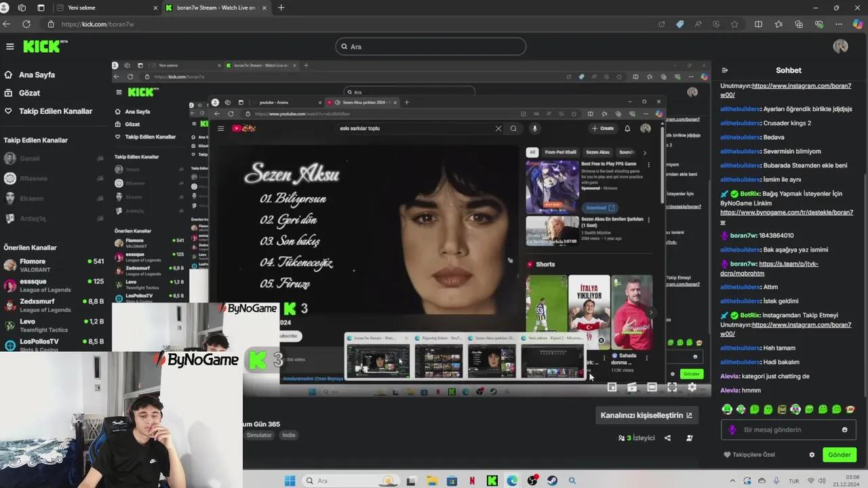
Task: Open the Levo recommended channel
Action: pyautogui.click(x=54, y=325)
